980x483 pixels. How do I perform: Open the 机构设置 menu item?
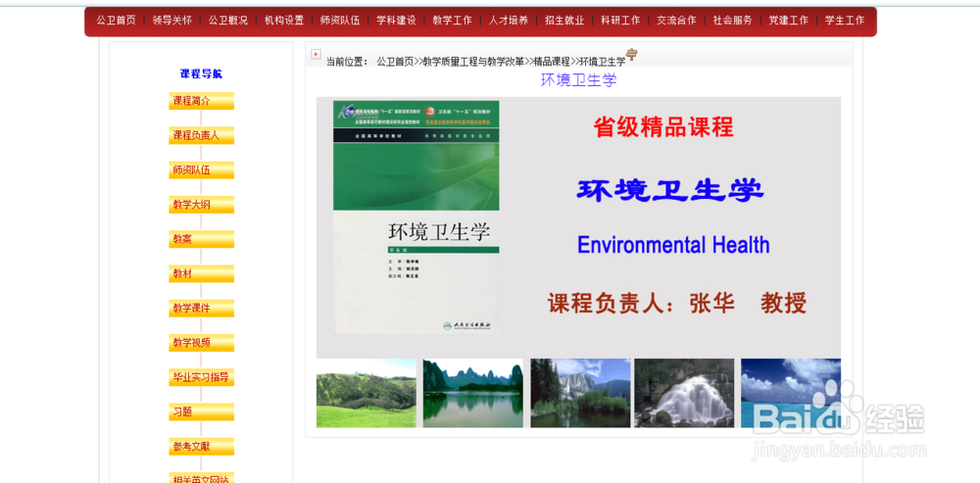coord(284,21)
